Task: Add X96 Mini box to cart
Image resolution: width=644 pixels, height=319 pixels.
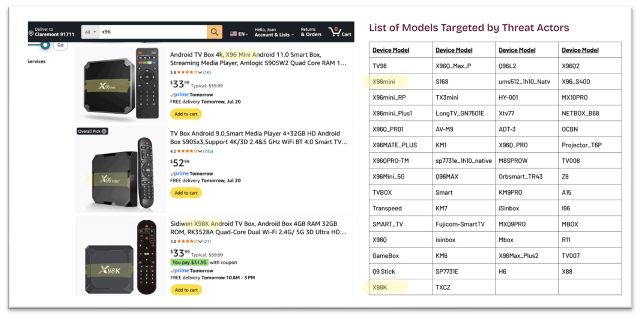Action: [186, 114]
